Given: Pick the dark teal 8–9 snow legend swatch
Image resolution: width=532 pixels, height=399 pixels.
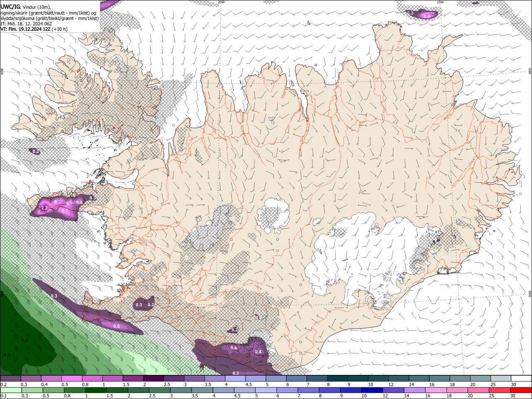Looking at the screenshot, I should 338,379.
